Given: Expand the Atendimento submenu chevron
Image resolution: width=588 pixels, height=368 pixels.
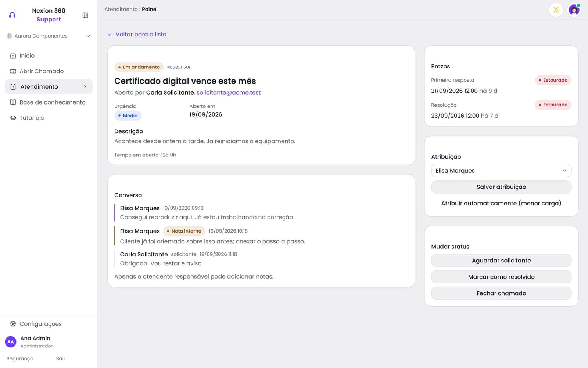Looking at the screenshot, I should (85, 87).
